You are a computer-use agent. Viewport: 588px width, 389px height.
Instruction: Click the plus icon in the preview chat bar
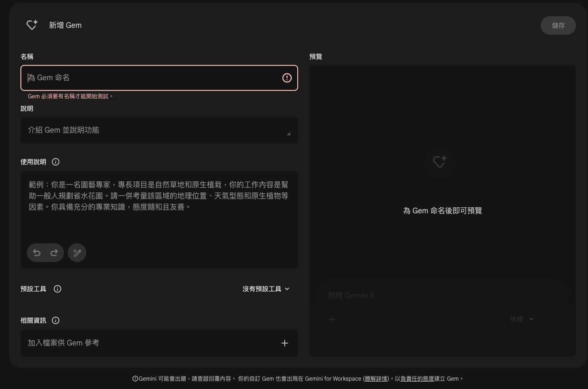click(332, 319)
